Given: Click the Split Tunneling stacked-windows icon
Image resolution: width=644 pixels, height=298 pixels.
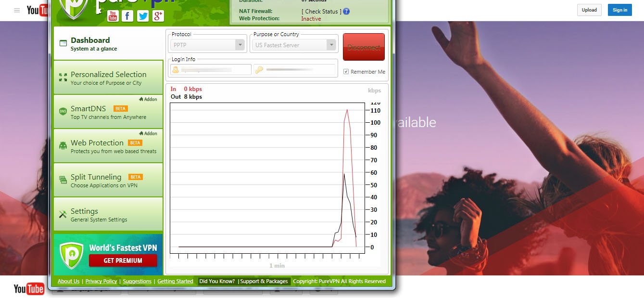Looking at the screenshot, I should [x=63, y=180].
